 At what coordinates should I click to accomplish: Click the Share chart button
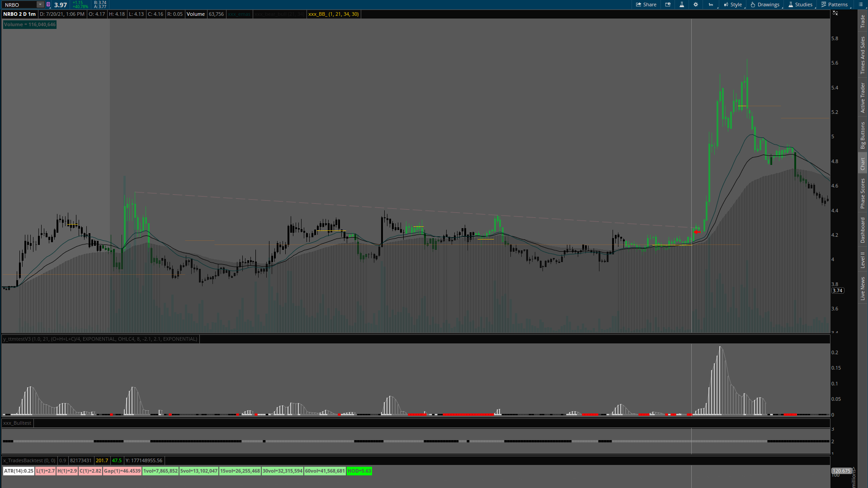[646, 5]
